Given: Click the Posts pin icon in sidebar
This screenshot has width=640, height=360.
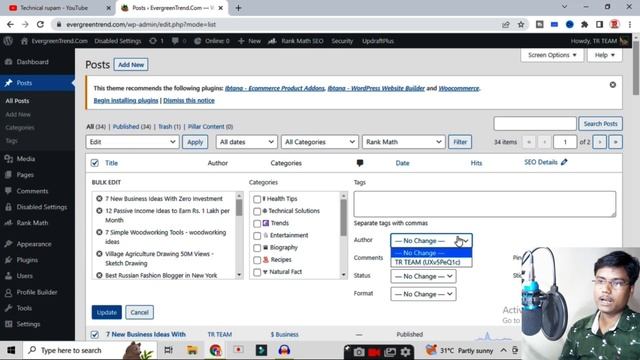Looking at the screenshot, I should (9, 83).
